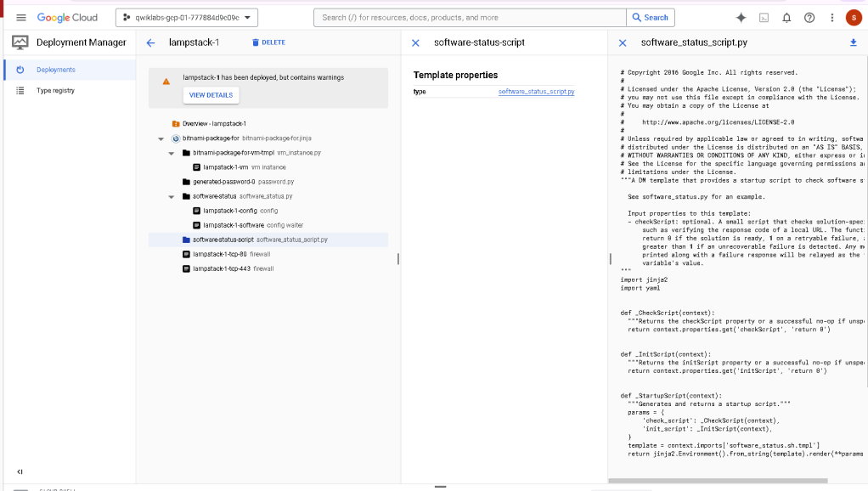Open the main navigation hamburger menu
The height and width of the screenshot is (491, 868).
[x=21, y=18]
